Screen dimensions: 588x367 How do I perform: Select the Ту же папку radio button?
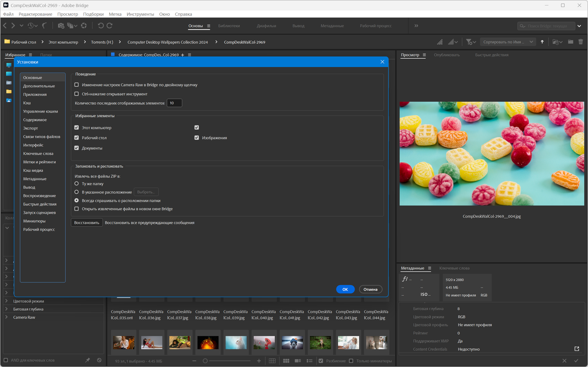[x=77, y=184]
